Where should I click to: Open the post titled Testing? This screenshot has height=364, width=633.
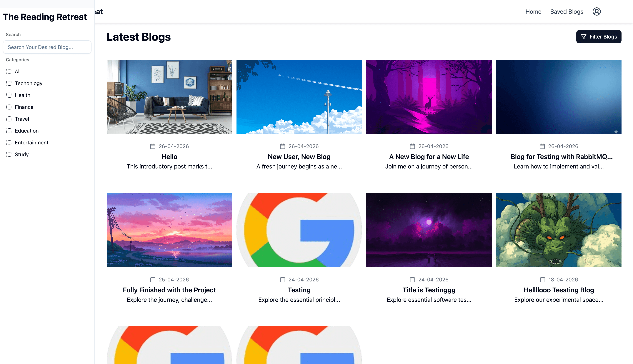coord(299,290)
